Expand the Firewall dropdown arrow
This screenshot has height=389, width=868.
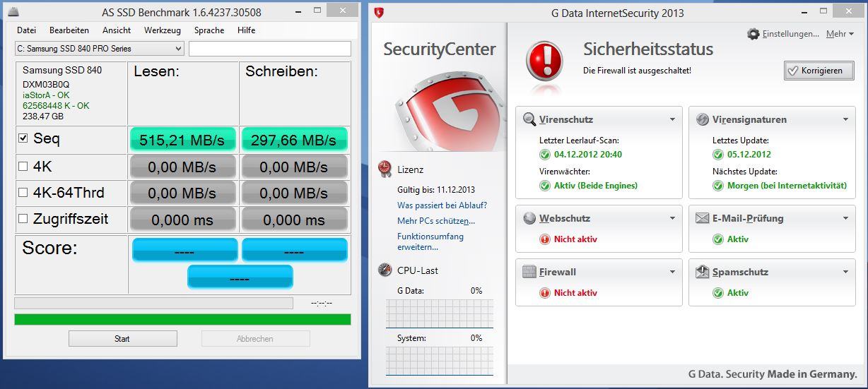pyautogui.click(x=672, y=272)
